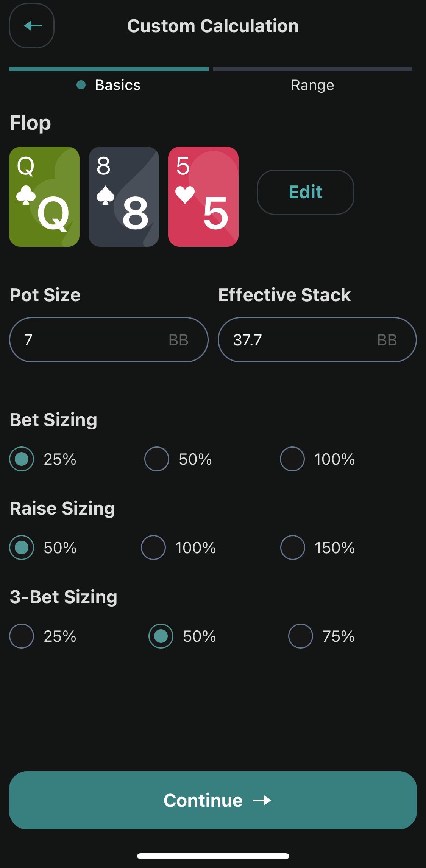Tap the Continue button
The width and height of the screenshot is (426, 868).
(213, 800)
